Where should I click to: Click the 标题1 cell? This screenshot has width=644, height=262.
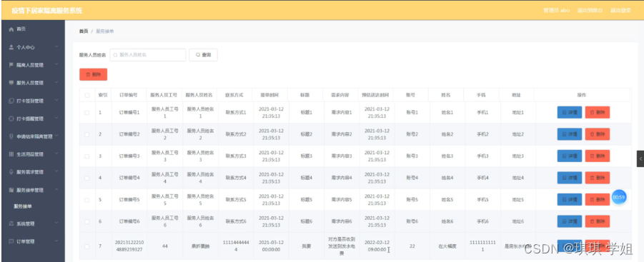[x=307, y=112]
